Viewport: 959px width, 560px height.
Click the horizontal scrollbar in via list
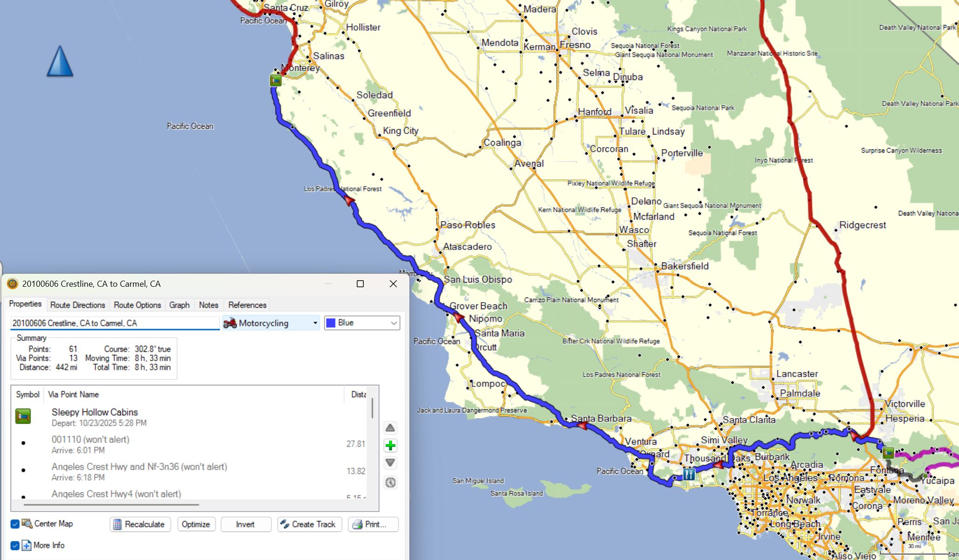(111, 504)
